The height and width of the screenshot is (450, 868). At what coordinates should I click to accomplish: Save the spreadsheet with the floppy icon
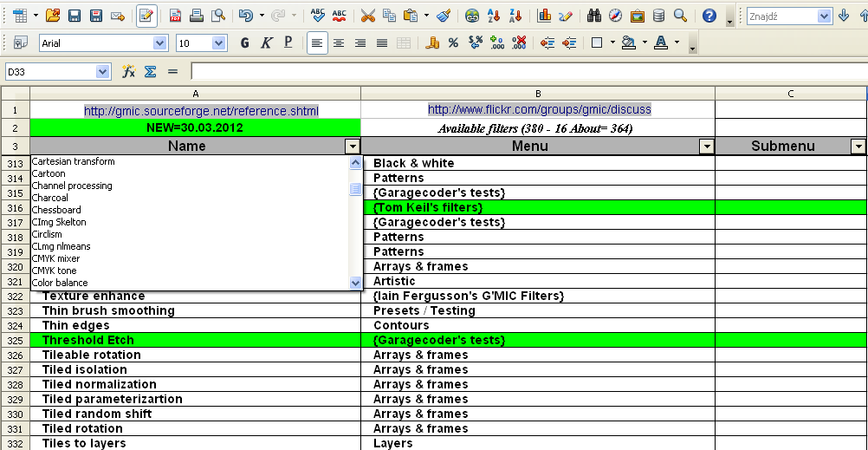(x=74, y=16)
